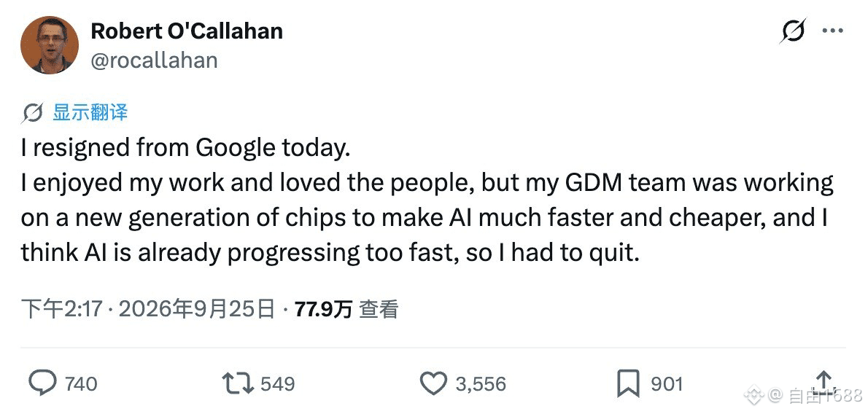Open the 549 reposts count
868x414 pixels.
[277, 383]
